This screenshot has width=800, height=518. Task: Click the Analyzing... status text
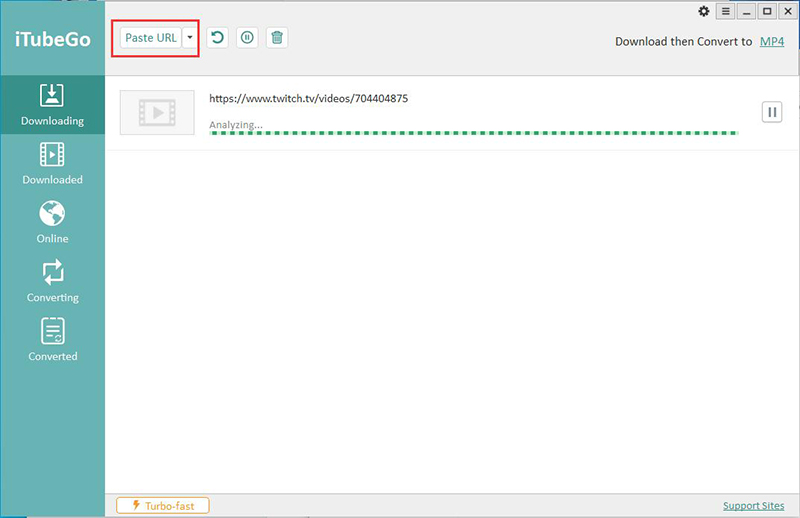236,124
